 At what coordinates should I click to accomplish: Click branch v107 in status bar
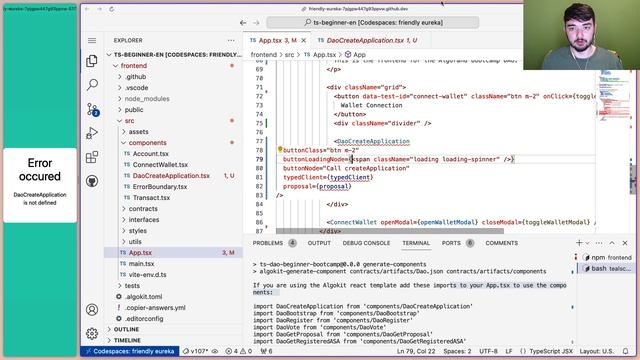click(x=195, y=351)
